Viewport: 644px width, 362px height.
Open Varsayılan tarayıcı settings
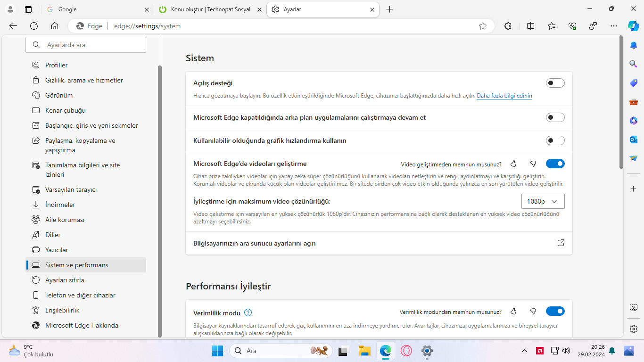tap(86, 189)
